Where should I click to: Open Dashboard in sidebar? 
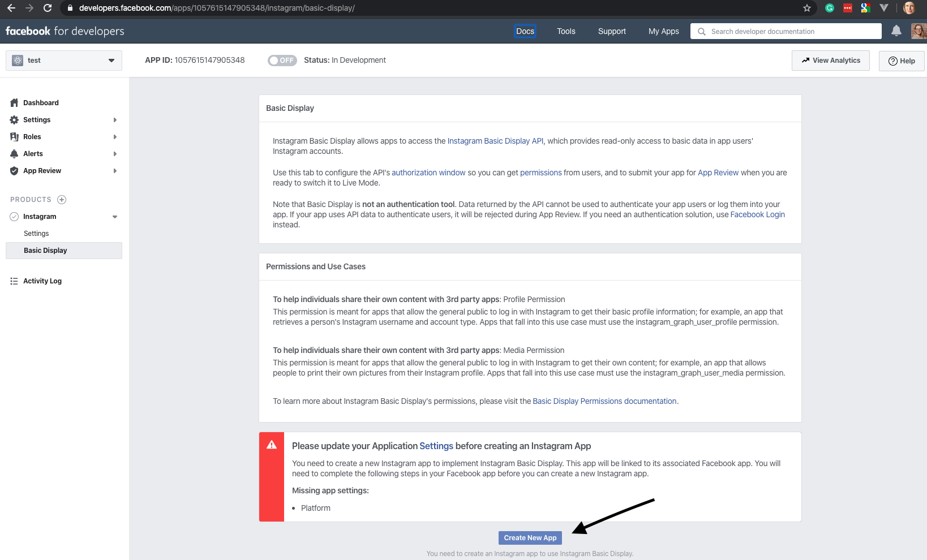click(41, 103)
